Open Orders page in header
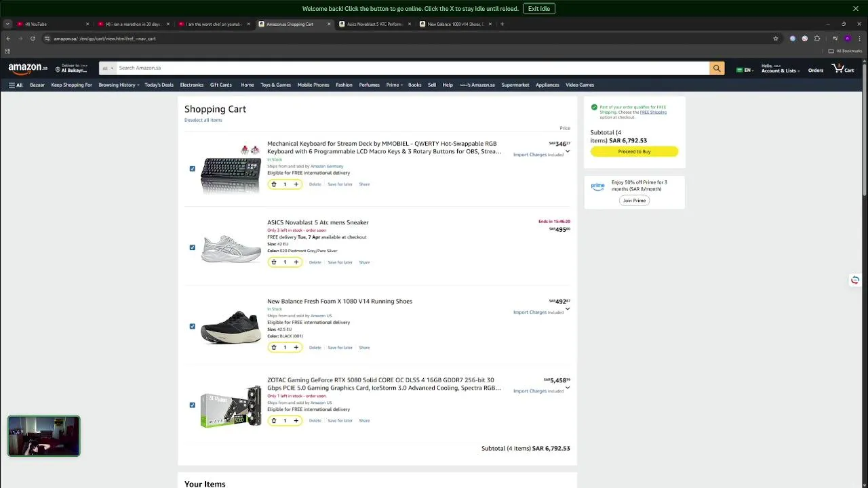868x488 pixels. pos(816,70)
